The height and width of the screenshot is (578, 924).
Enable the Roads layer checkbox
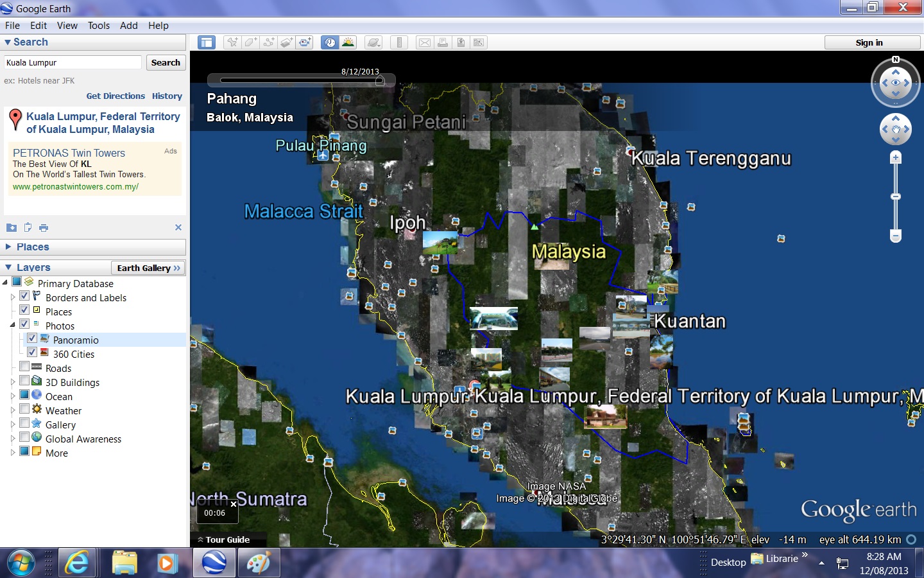click(24, 367)
